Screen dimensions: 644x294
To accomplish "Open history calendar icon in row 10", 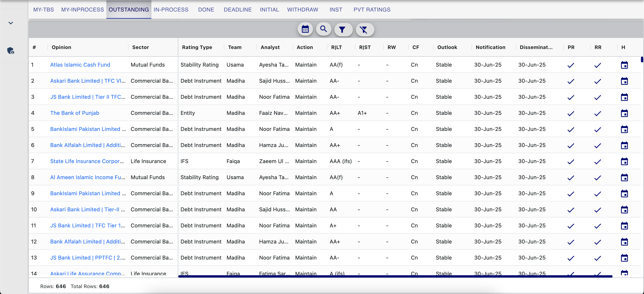I will (624, 210).
